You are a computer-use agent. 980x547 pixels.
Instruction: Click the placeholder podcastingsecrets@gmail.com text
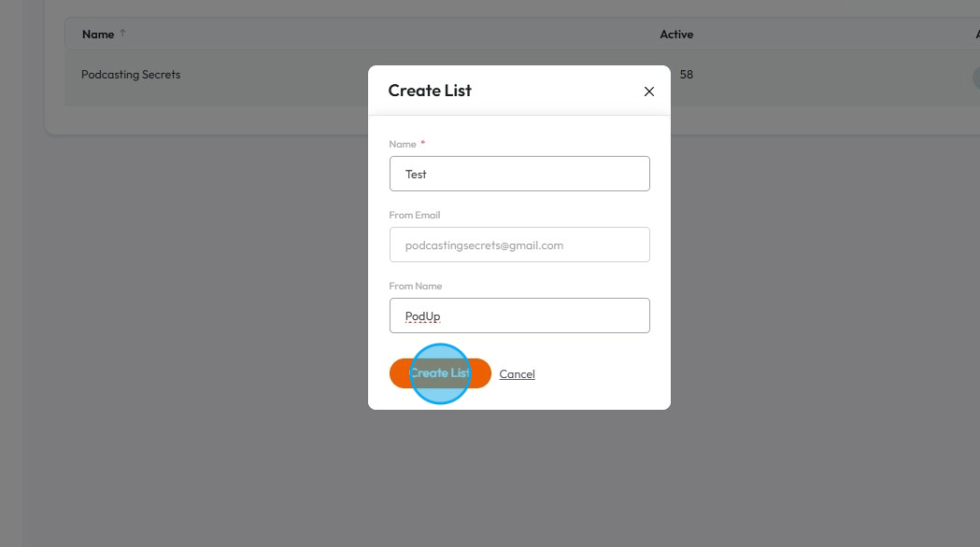click(x=484, y=245)
